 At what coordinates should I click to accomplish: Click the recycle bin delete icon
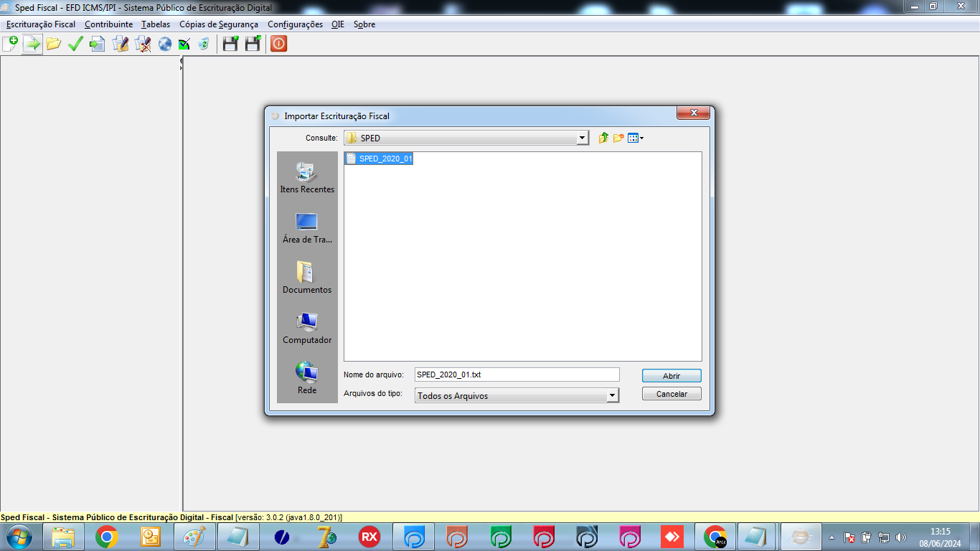204,44
